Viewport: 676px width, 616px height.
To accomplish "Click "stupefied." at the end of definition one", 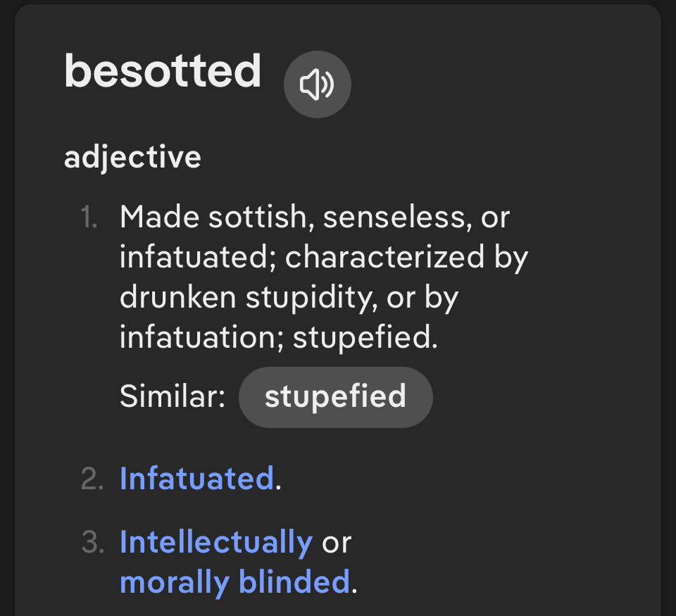I will coord(365,338).
